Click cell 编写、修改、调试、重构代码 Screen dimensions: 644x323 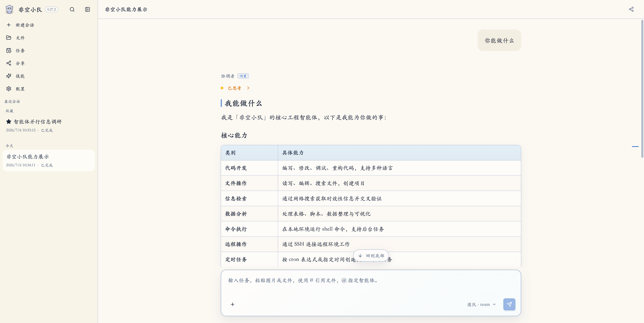399,168
